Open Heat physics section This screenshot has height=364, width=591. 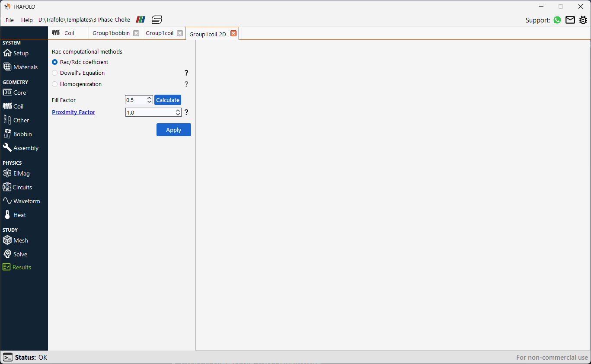pos(15,215)
